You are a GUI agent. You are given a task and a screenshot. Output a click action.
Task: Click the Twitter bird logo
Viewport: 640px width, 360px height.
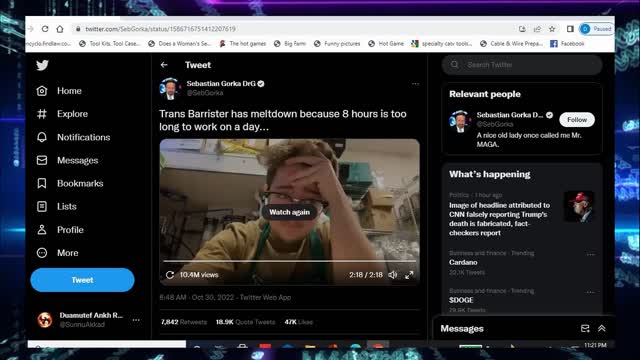42,65
